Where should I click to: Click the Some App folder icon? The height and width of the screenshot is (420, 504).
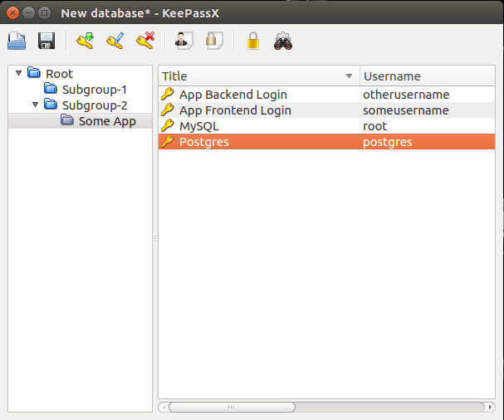pyautogui.click(x=67, y=120)
